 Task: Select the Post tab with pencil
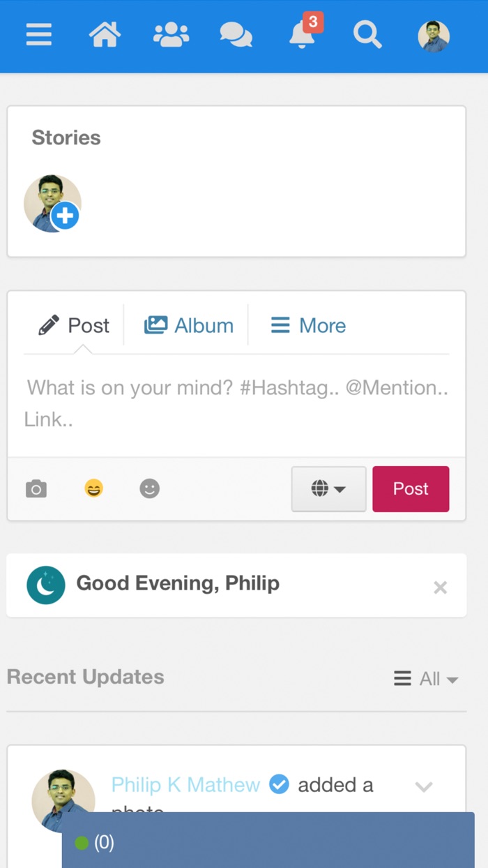[74, 325]
